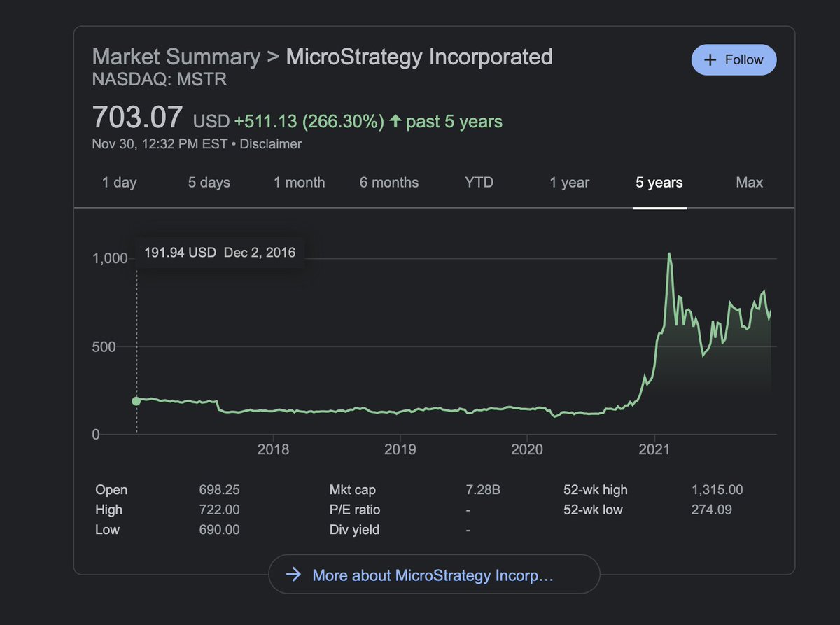The width and height of the screenshot is (840, 625).
Task: Click the 52-wk low value 274.09
Action: (x=711, y=510)
